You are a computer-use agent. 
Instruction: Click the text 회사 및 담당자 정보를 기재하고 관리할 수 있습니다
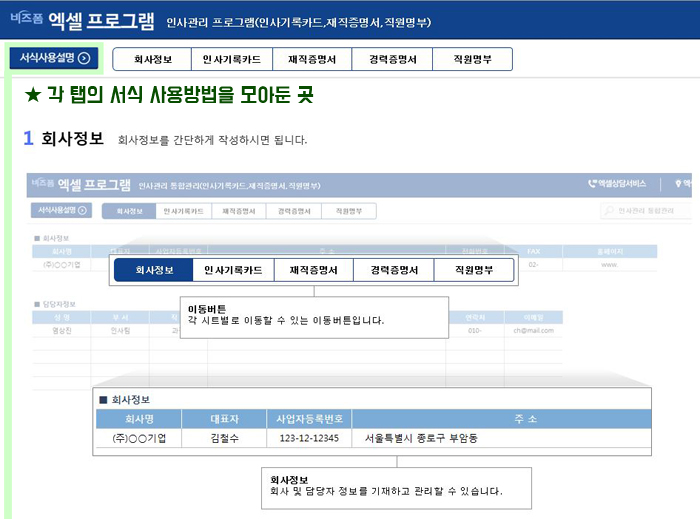click(x=386, y=491)
